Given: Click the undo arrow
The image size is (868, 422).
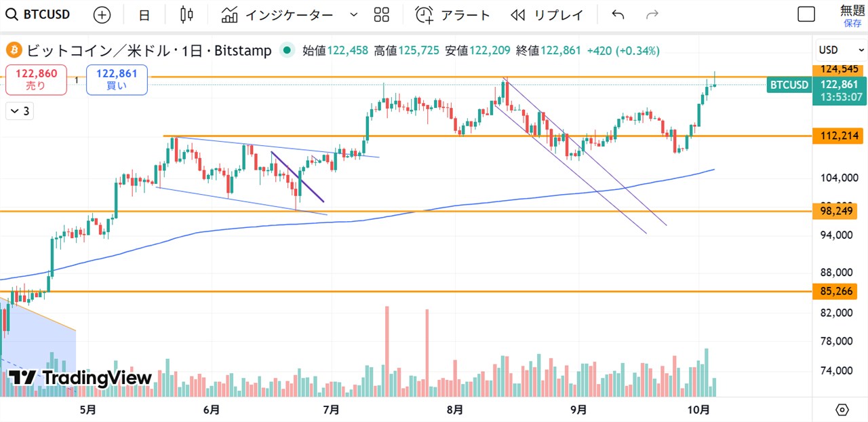Looking at the screenshot, I should click(618, 14).
